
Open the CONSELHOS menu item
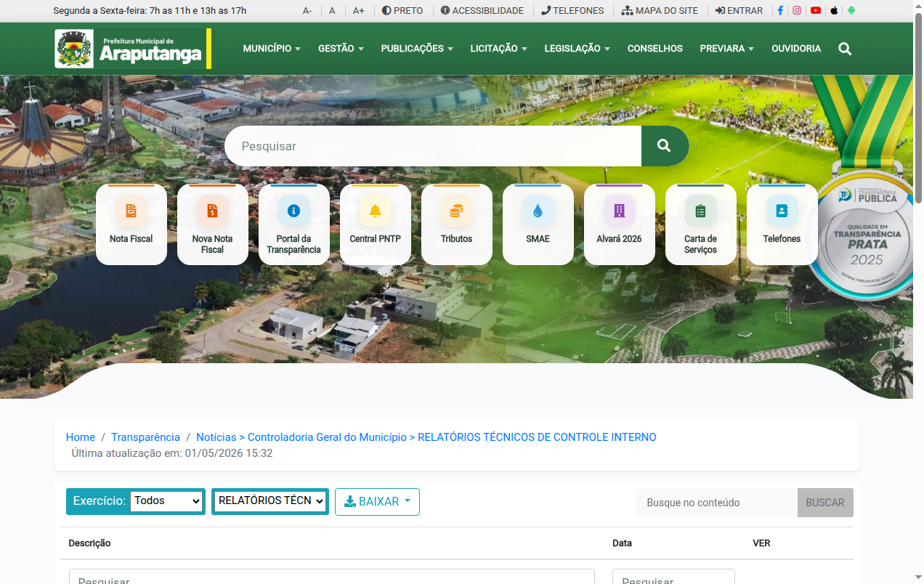(655, 49)
